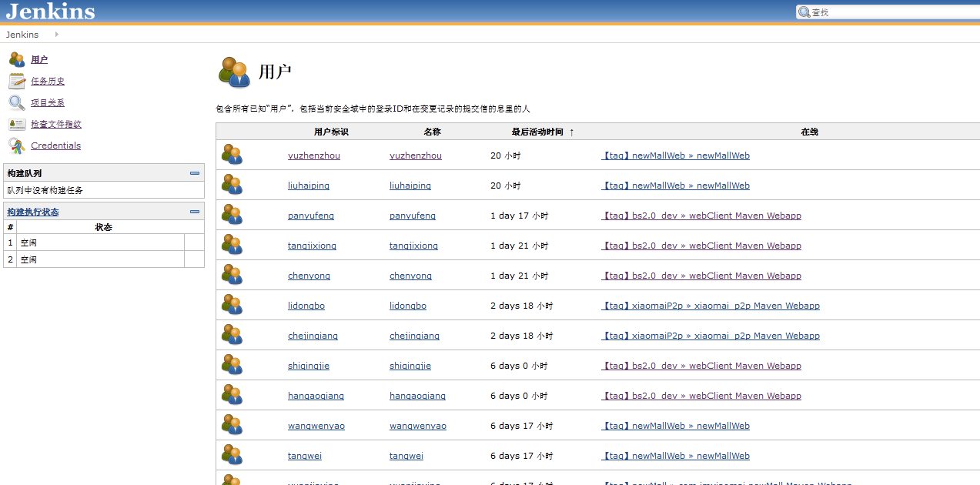Click user icon in tangjixiong row
The image size is (980, 485).
click(232, 245)
